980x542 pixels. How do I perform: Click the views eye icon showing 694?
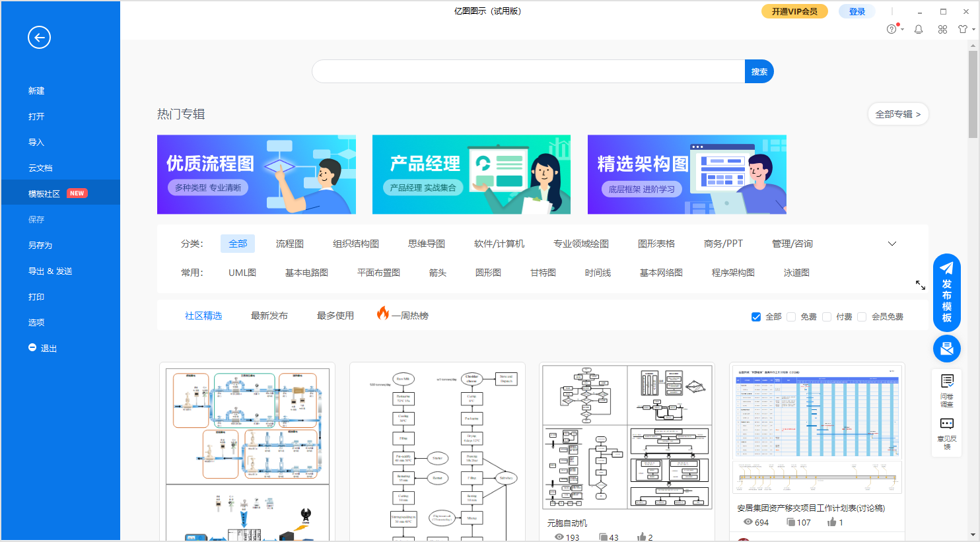[748, 522]
